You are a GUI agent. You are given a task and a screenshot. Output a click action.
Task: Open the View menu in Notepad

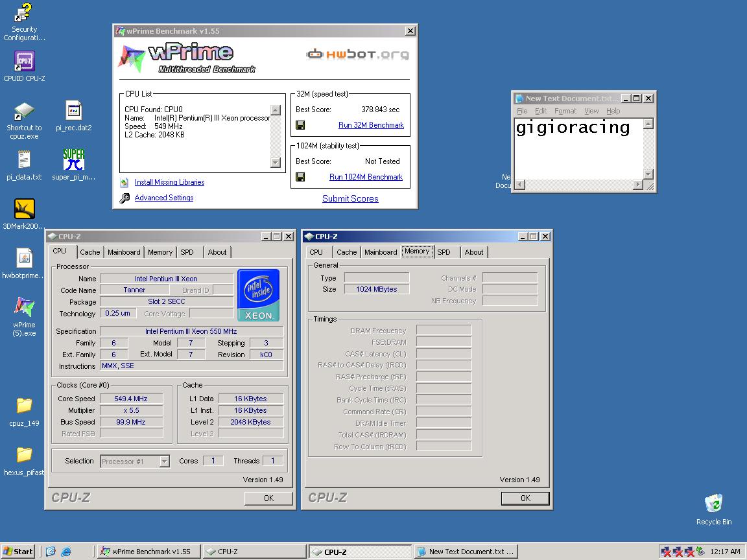click(x=591, y=111)
